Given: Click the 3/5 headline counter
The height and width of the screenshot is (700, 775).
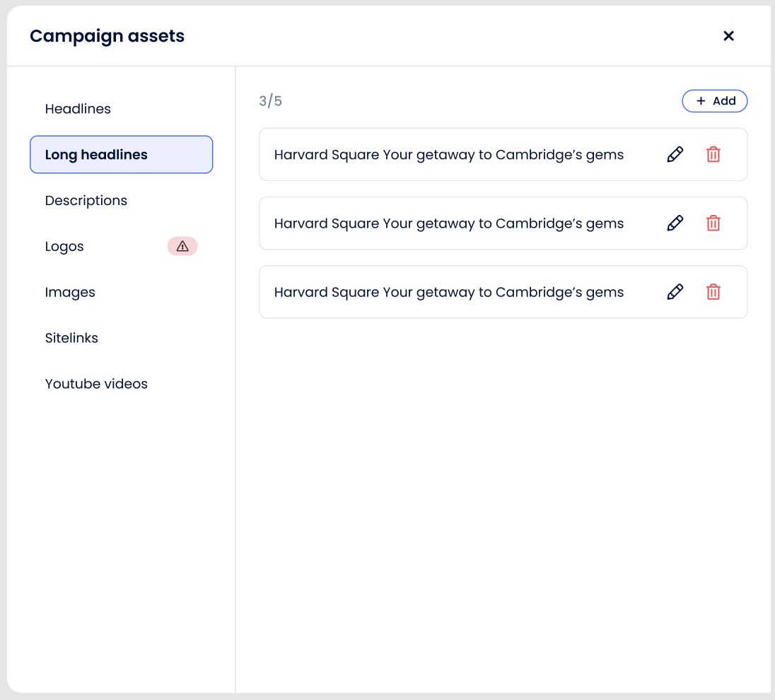Looking at the screenshot, I should click(270, 101).
